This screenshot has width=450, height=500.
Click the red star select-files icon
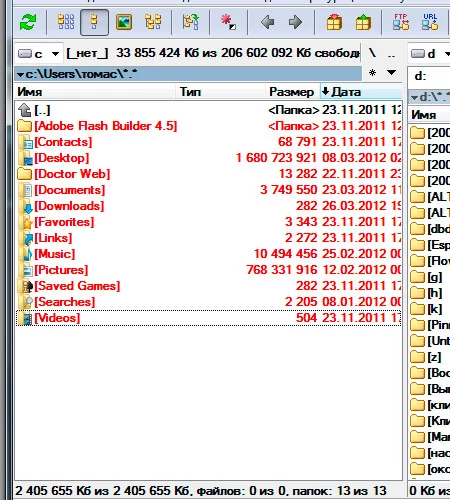[x=229, y=22]
